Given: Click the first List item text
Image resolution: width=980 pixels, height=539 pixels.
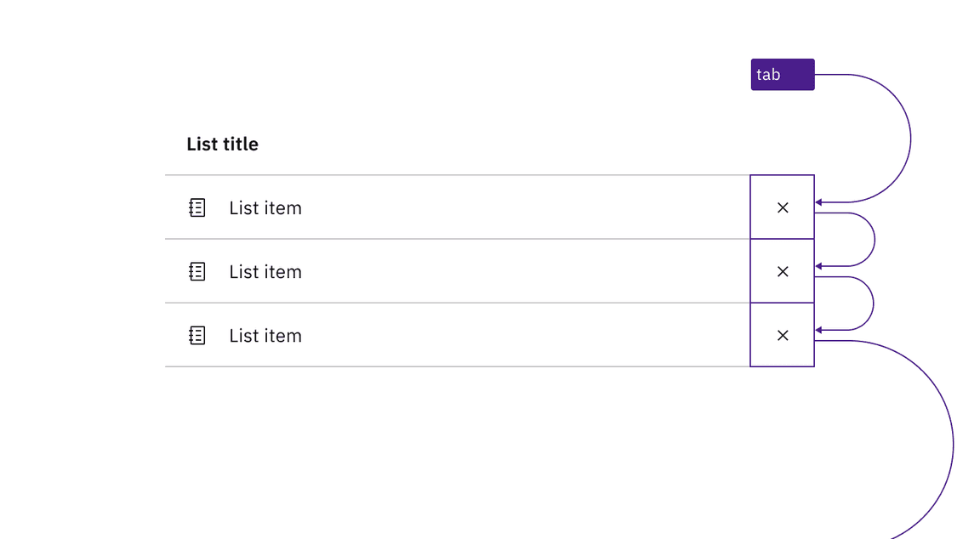Looking at the screenshot, I should pyautogui.click(x=265, y=207).
